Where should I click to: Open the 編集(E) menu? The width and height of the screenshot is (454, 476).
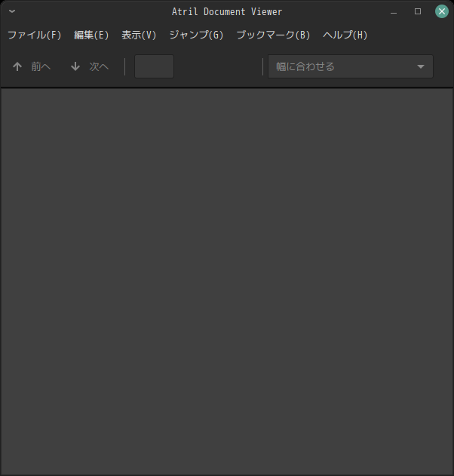coord(91,35)
